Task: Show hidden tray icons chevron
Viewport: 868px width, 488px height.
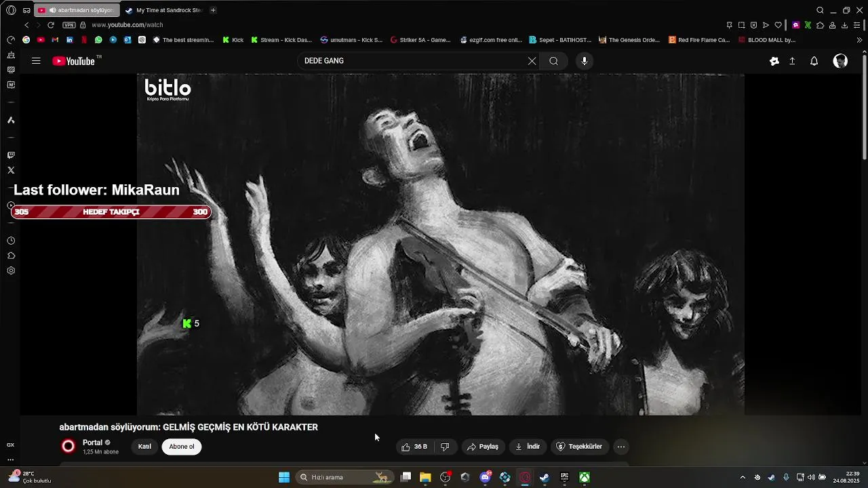Action: 743,477
